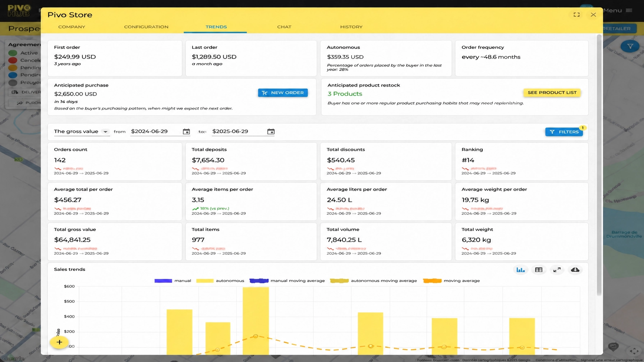Select Average total per order $456.27
The height and width of the screenshot is (362, 644).
pos(68,200)
